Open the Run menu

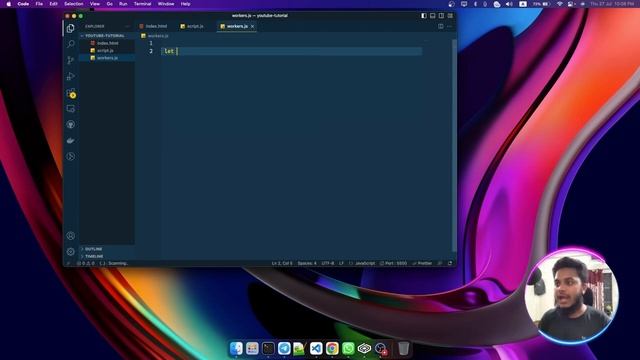click(123, 4)
